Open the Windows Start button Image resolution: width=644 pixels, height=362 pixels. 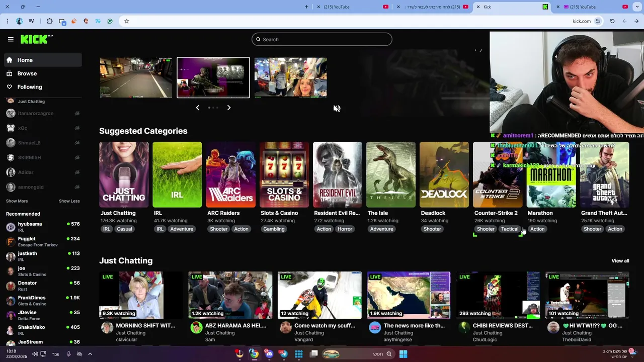(x=403, y=354)
